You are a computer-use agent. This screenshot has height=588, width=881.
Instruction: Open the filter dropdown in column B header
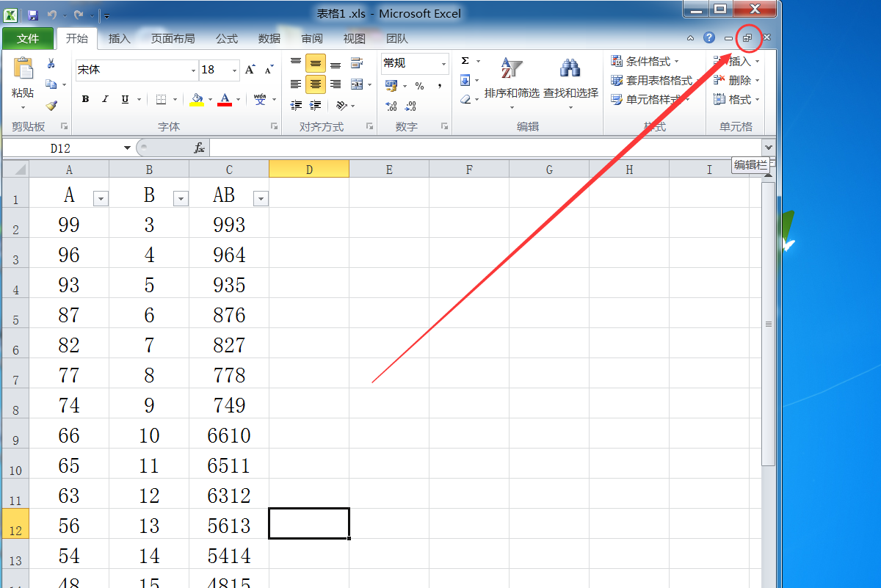coord(181,199)
